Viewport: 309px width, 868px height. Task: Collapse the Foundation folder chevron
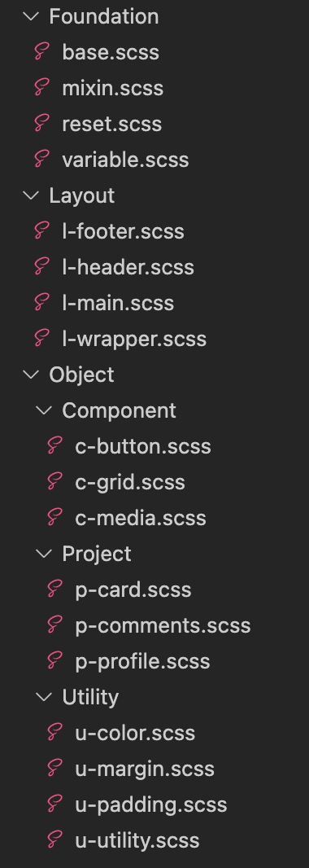click(x=31, y=16)
